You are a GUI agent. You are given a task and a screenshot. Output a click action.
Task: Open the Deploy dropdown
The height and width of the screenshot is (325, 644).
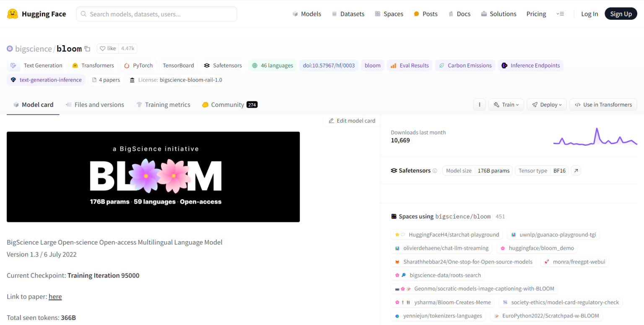[547, 104]
